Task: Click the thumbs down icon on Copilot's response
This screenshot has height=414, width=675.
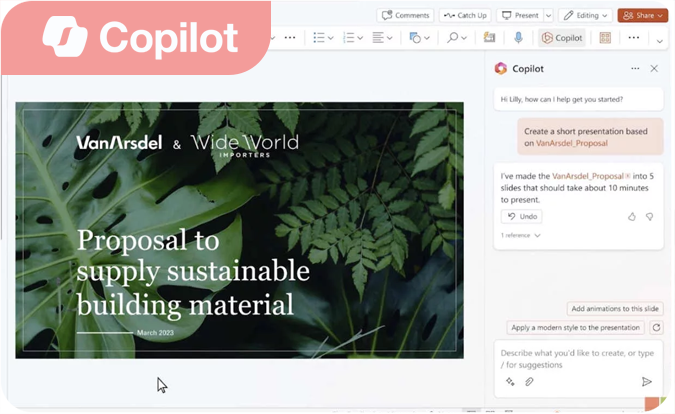Action: pyautogui.click(x=649, y=216)
